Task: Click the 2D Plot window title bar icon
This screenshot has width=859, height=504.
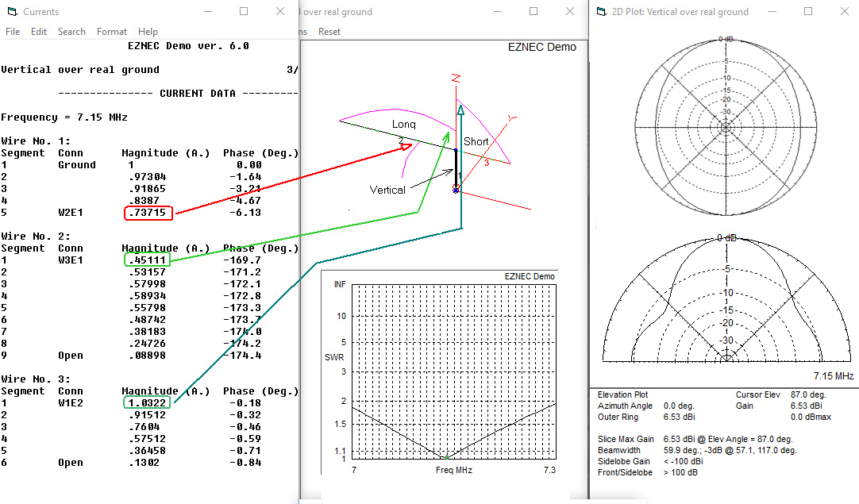Action: pos(600,12)
